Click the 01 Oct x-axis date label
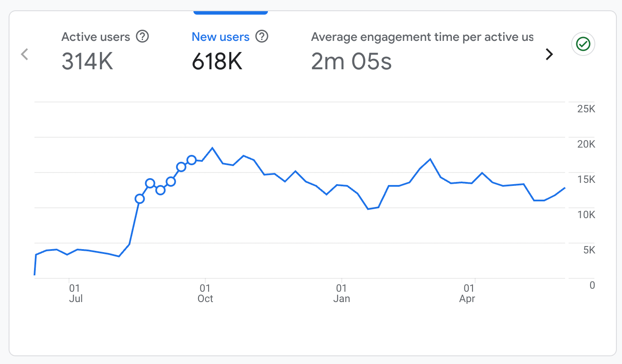 tap(205, 293)
